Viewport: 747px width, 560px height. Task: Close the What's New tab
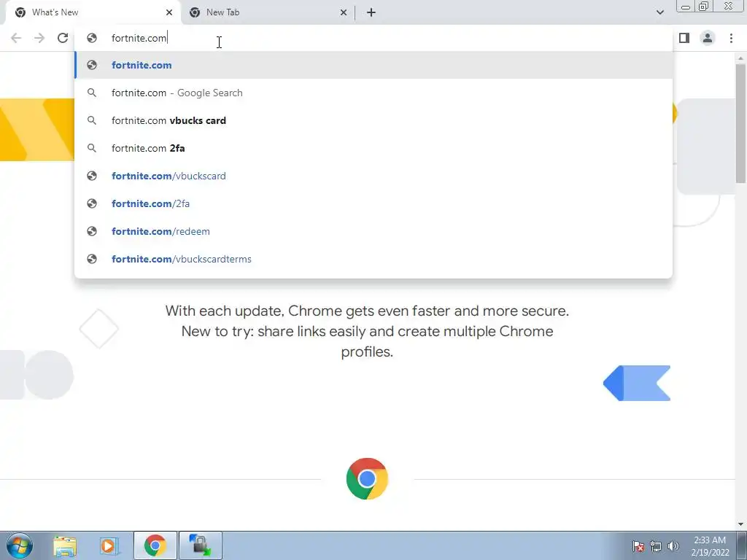[169, 12]
